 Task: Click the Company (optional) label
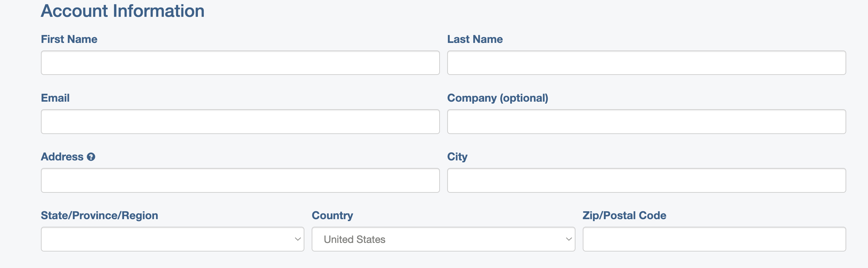(x=498, y=98)
